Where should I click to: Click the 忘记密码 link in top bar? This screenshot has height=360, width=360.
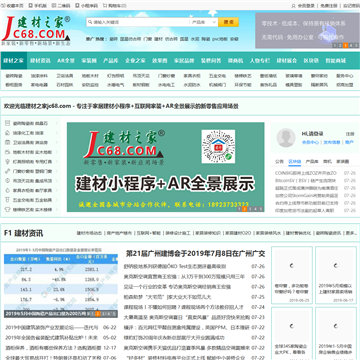(351, 6)
